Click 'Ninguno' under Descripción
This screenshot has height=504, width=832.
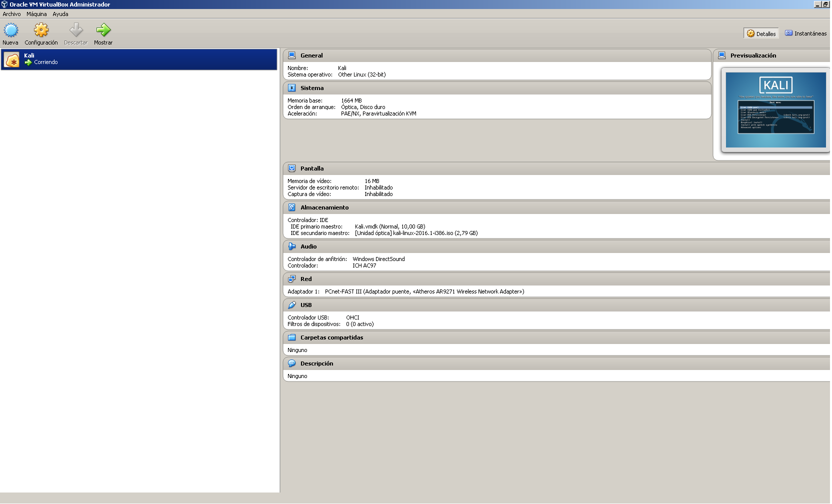(x=297, y=376)
